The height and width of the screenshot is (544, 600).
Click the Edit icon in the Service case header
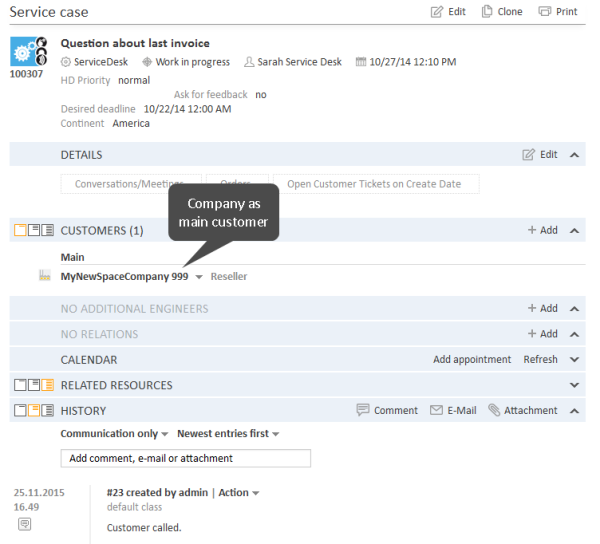pyautogui.click(x=436, y=12)
